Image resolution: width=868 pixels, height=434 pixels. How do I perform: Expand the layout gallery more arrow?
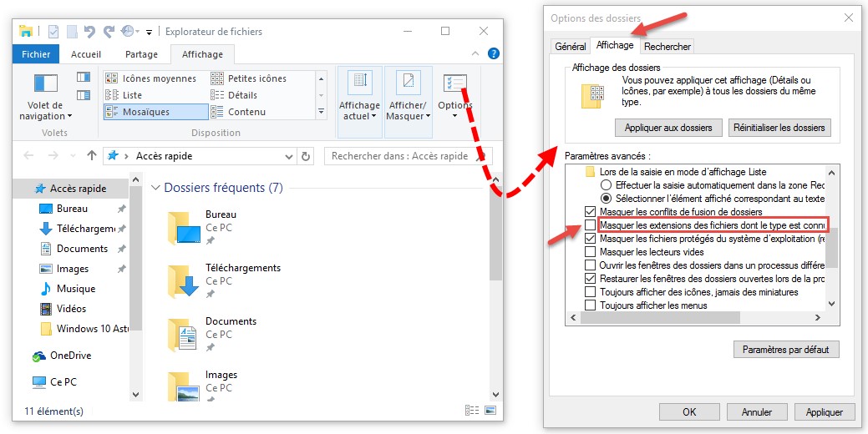click(x=321, y=112)
